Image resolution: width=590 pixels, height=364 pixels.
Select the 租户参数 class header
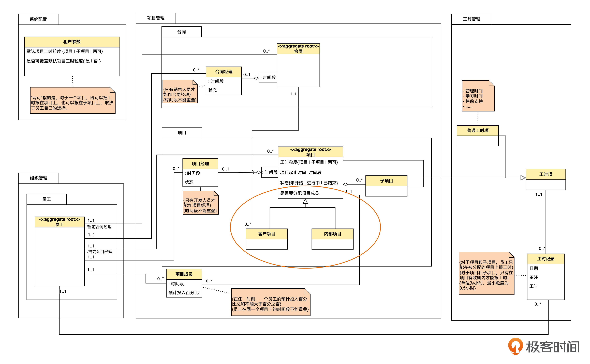tap(72, 42)
